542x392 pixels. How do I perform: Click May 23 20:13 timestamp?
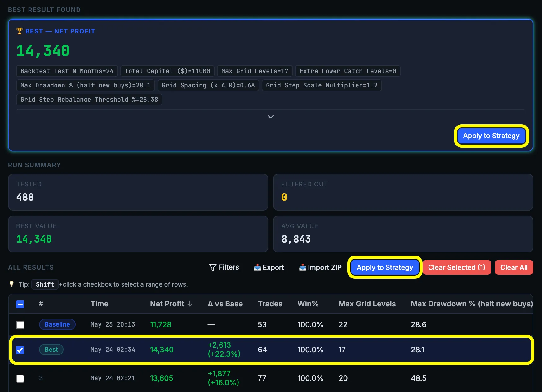click(113, 324)
